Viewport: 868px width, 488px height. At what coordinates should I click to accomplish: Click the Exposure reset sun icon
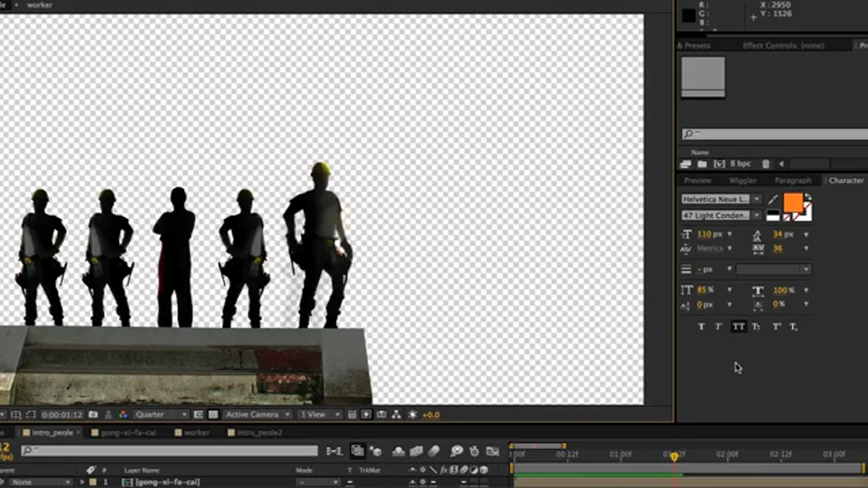tap(412, 415)
